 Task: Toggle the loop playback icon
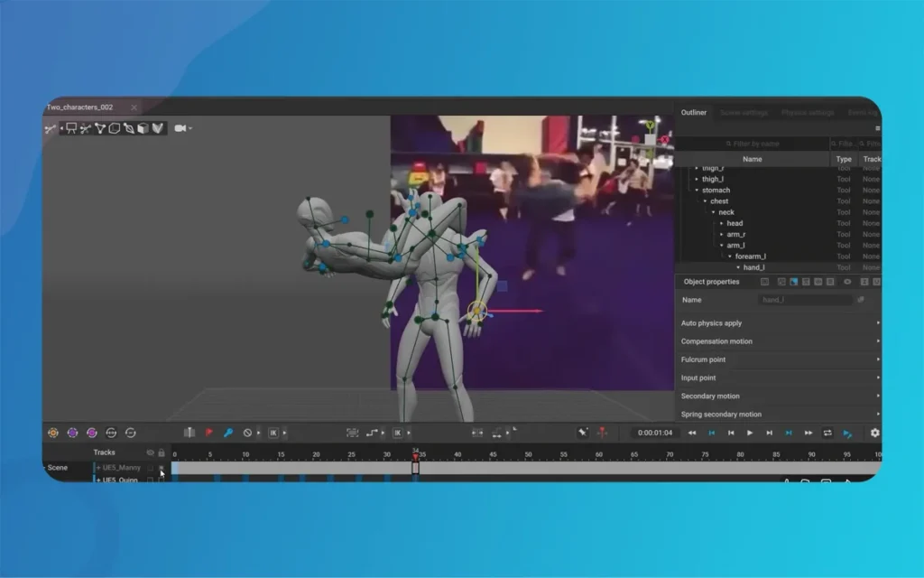point(827,433)
